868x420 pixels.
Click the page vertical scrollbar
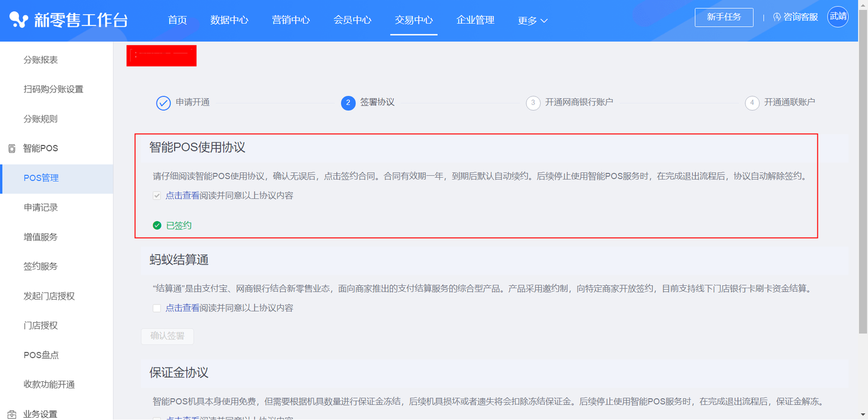coord(864,179)
